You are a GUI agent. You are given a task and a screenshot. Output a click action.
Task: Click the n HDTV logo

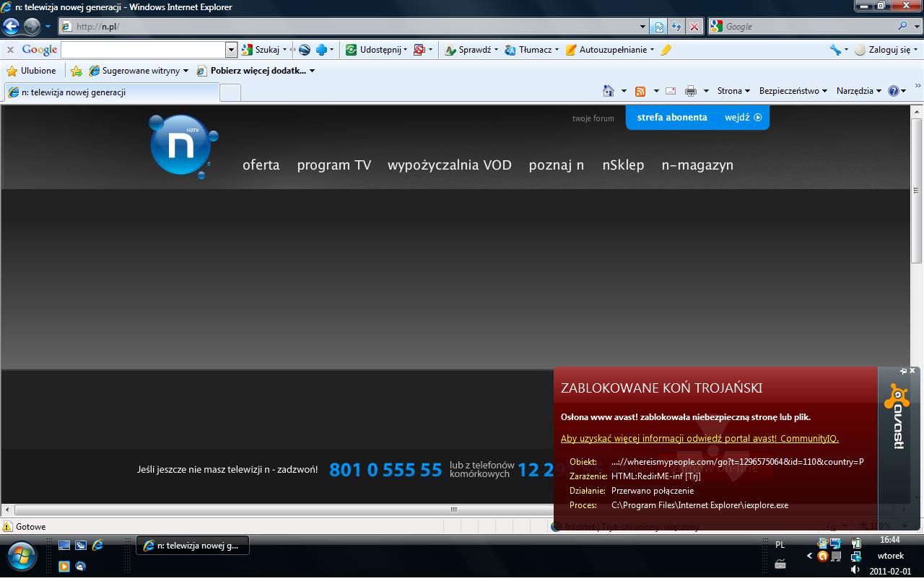coord(183,146)
